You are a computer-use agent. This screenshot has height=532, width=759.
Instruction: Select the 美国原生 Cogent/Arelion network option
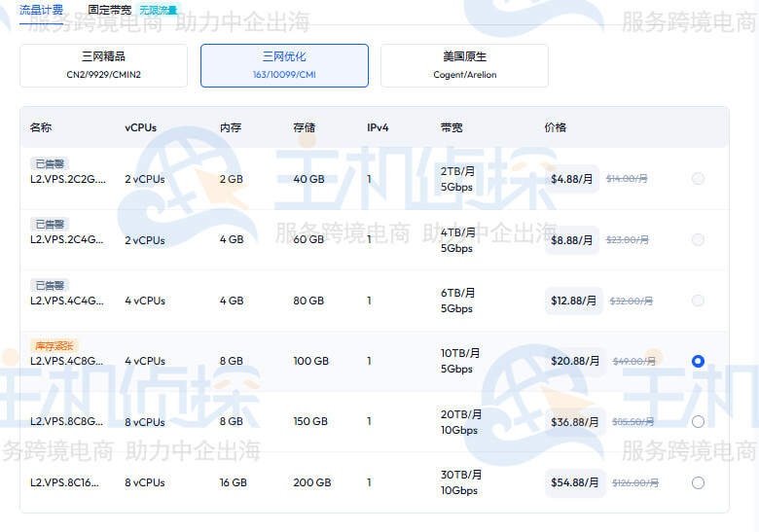pos(465,66)
